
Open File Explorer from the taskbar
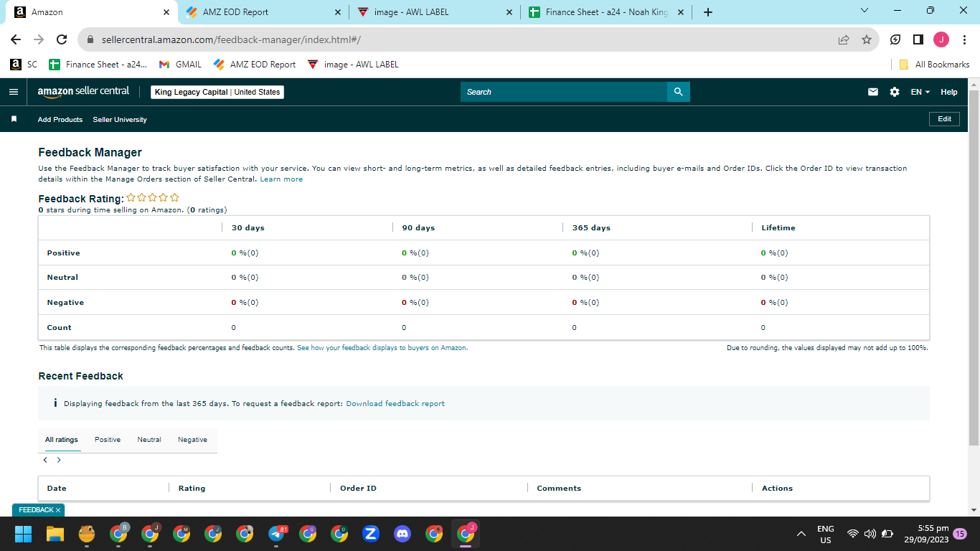(55, 534)
